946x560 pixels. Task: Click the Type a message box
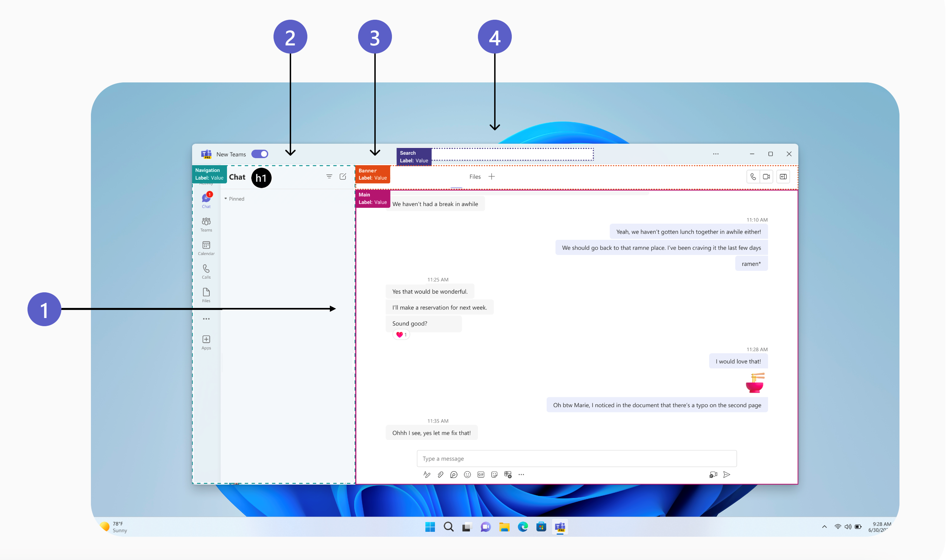click(x=576, y=458)
